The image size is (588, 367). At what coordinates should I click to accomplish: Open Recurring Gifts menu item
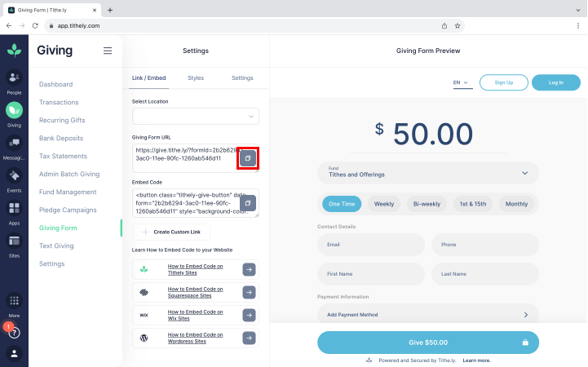[62, 121]
